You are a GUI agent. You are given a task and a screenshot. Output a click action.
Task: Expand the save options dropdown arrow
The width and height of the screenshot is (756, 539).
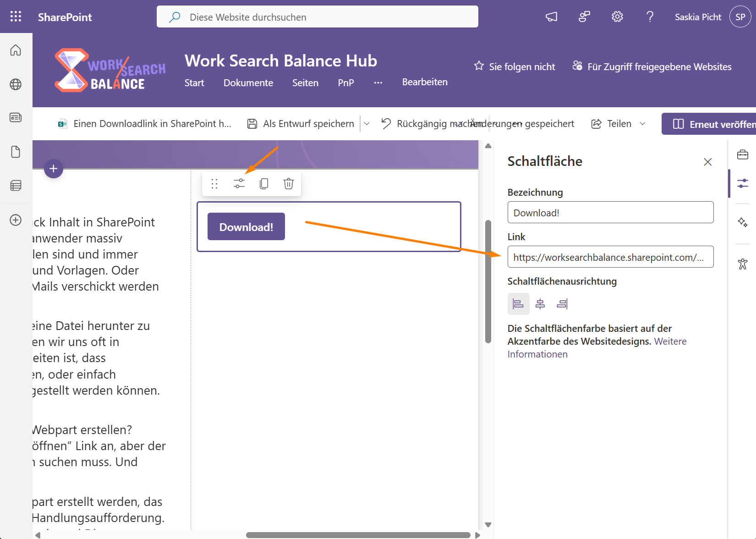coord(367,124)
